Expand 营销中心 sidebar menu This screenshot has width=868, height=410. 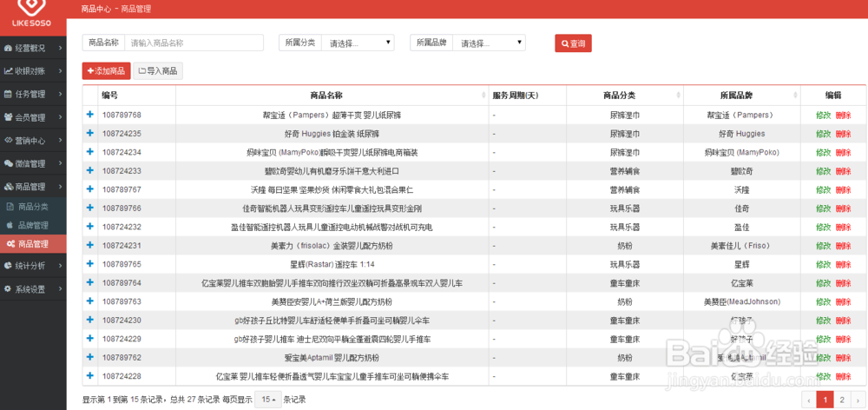point(33,140)
